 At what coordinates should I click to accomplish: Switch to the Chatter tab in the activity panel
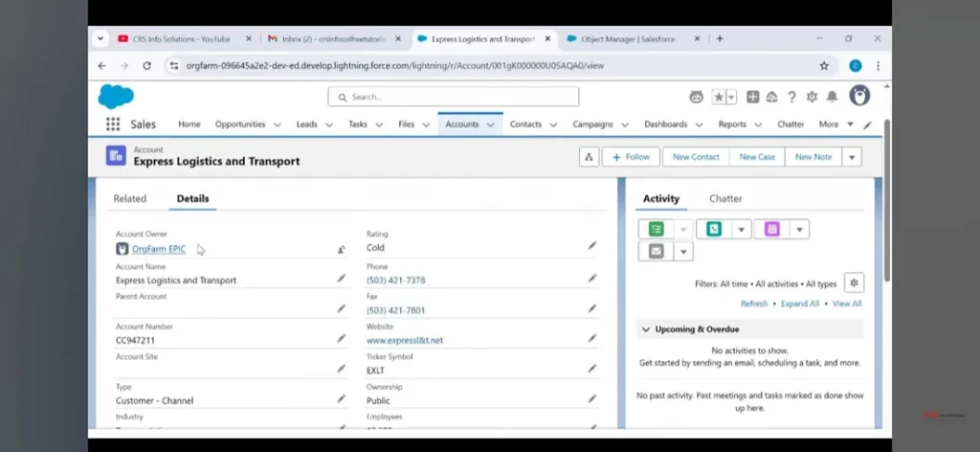point(725,198)
